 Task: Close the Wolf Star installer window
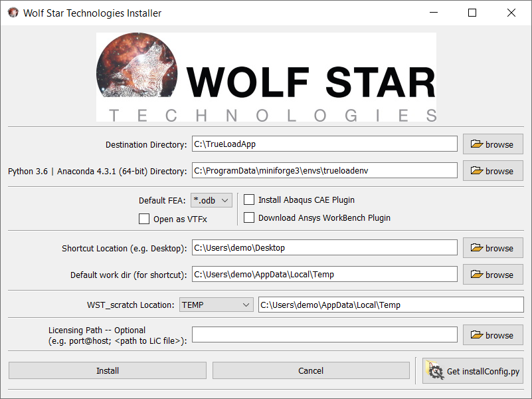511,13
